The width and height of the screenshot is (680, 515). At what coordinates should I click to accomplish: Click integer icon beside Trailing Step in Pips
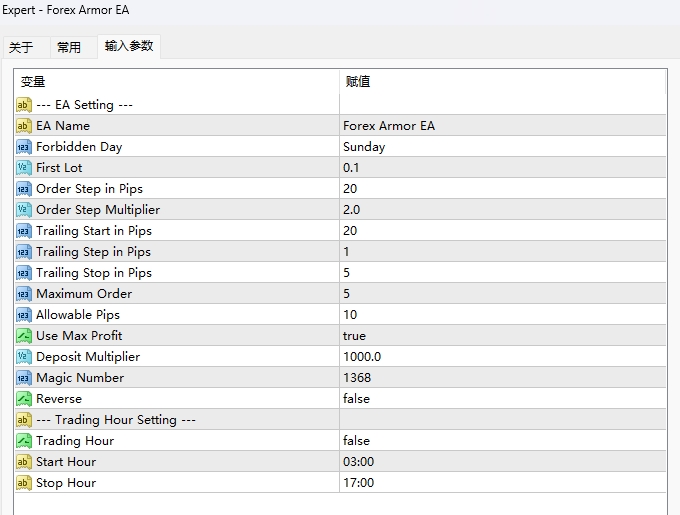[x=24, y=252]
